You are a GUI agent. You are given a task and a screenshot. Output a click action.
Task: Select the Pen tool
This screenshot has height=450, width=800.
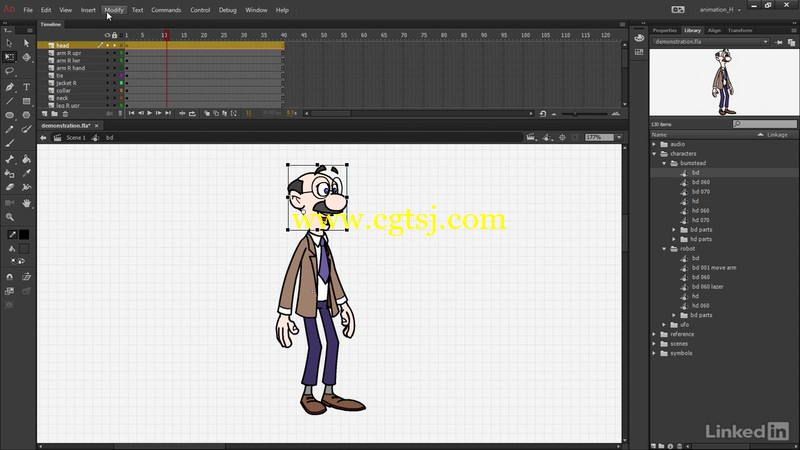[9, 87]
